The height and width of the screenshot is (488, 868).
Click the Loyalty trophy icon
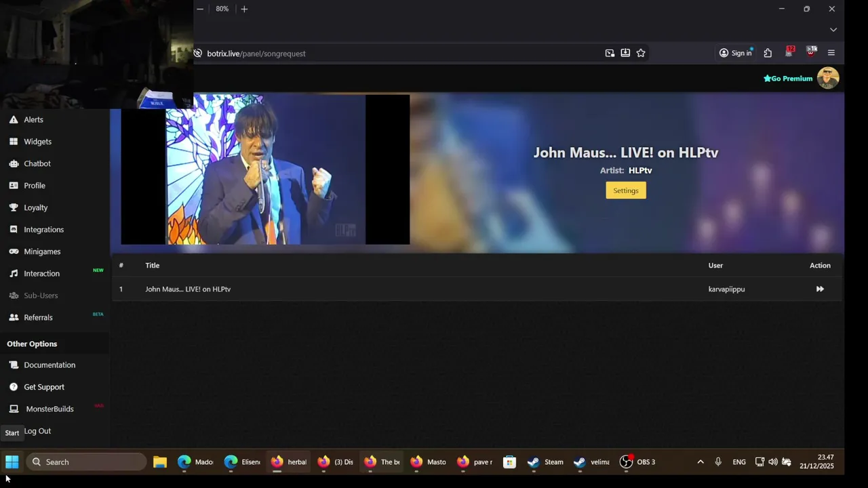point(14,207)
